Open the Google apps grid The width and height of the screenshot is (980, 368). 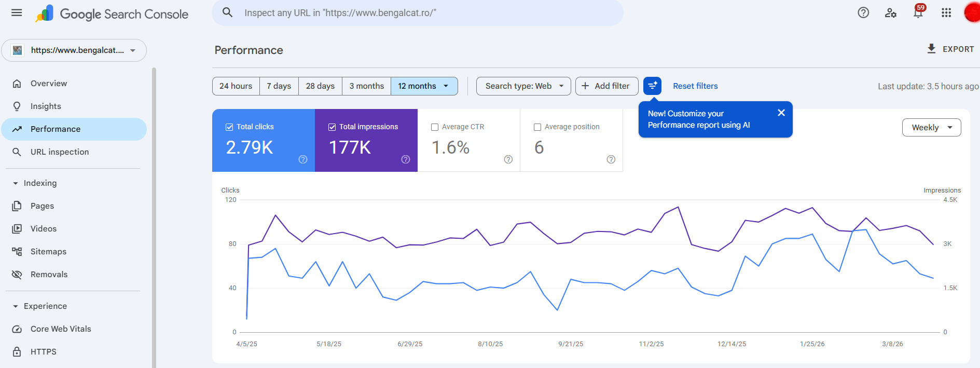(946, 12)
